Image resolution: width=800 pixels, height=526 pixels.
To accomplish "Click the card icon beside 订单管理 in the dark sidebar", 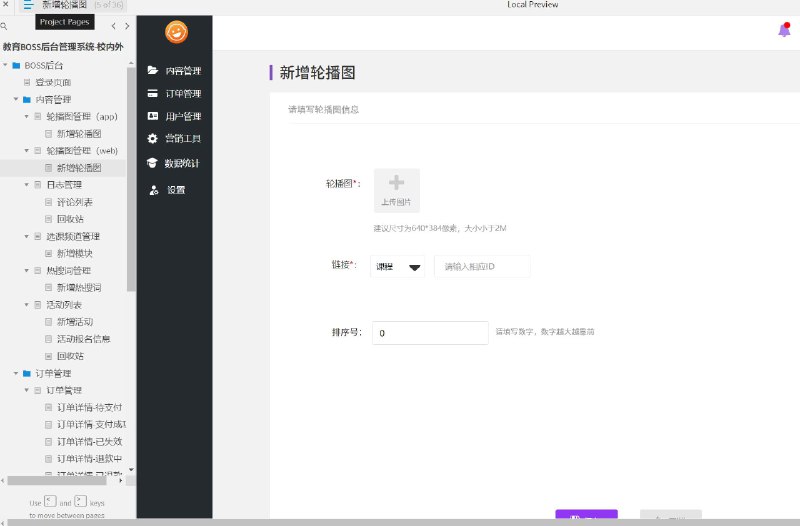I will coord(153,93).
